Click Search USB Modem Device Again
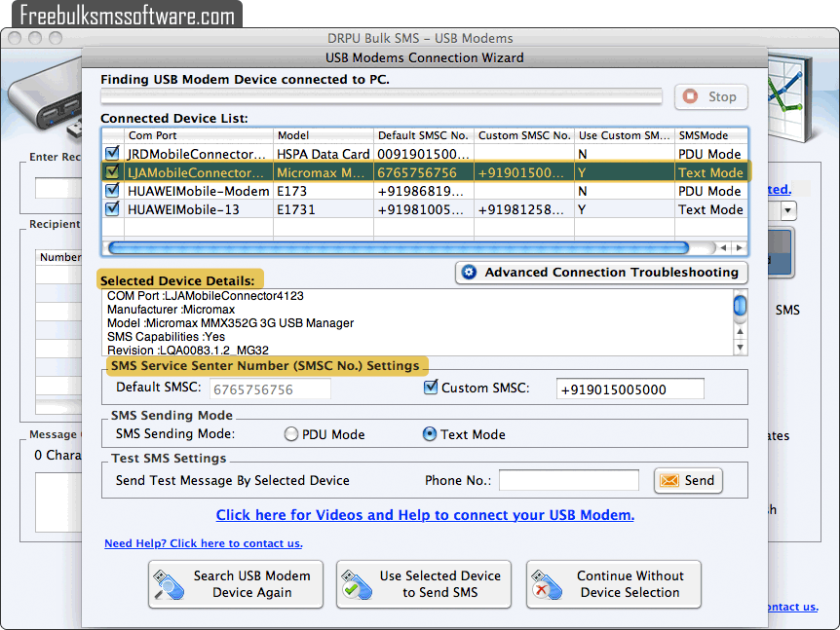 [x=236, y=584]
